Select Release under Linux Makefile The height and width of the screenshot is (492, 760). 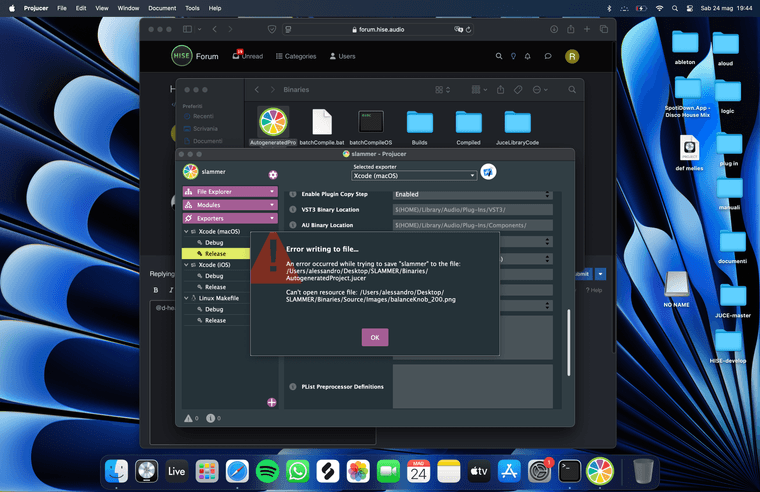coord(216,320)
